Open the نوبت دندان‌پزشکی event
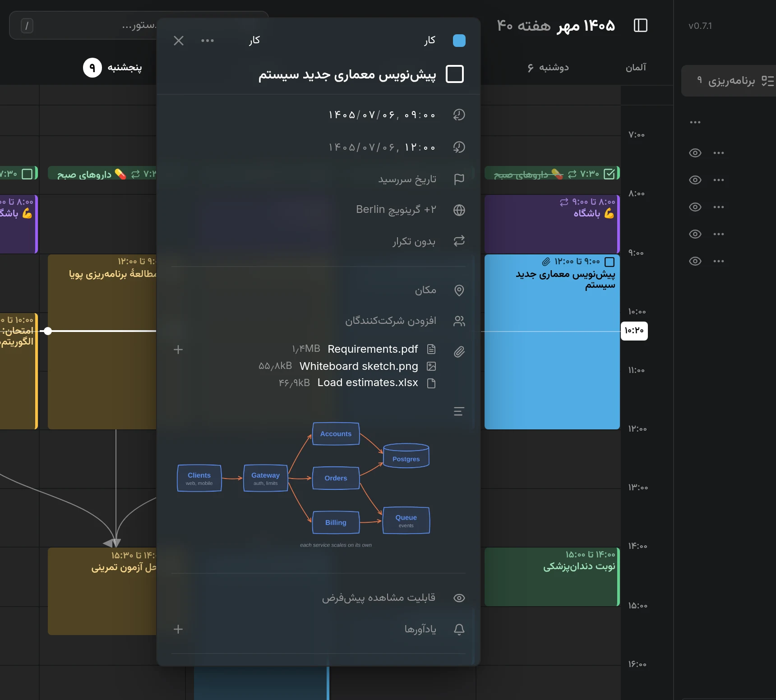Image resolution: width=776 pixels, height=700 pixels. tap(552, 576)
